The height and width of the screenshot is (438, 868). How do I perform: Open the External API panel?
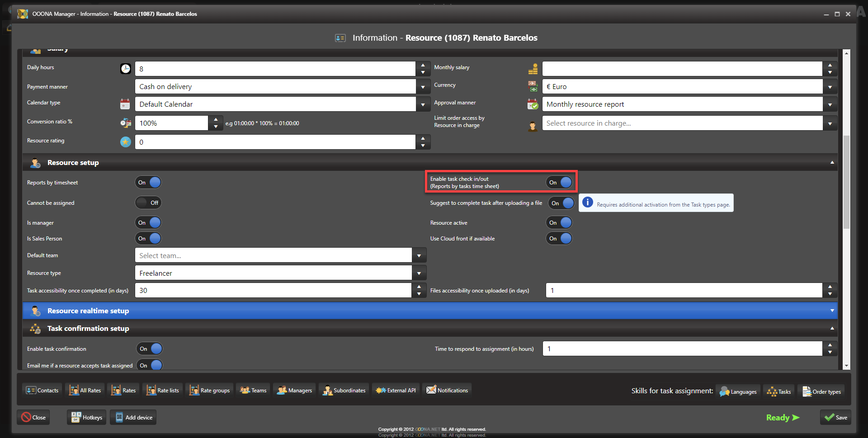(x=396, y=391)
